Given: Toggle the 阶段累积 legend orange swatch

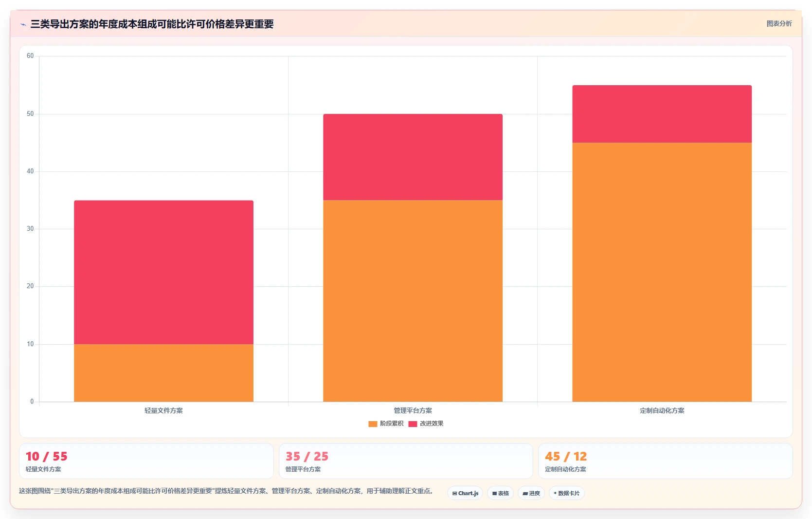Looking at the screenshot, I should click(x=373, y=424).
